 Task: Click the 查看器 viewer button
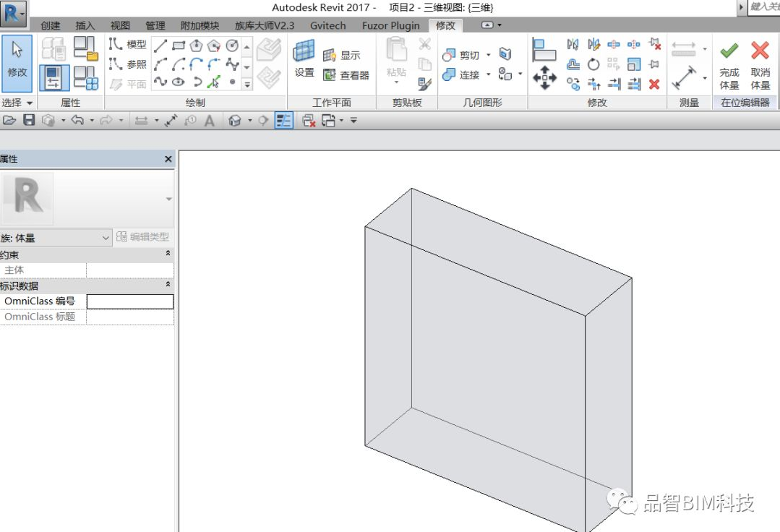346,74
